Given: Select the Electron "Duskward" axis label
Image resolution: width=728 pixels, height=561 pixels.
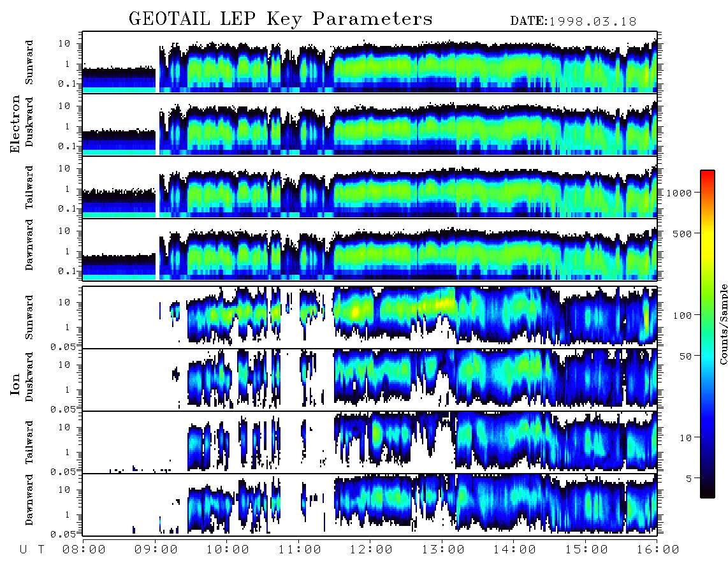Looking at the screenshot, I should pyautogui.click(x=29, y=122).
